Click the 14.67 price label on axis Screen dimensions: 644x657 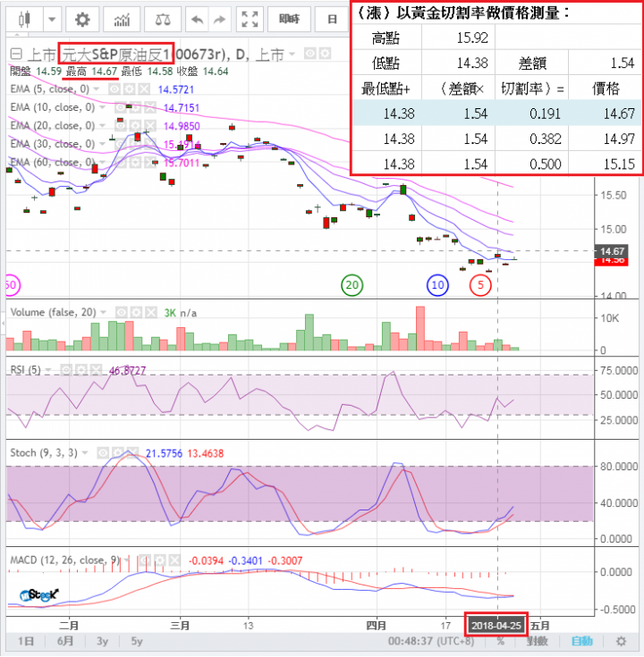click(x=612, y=251)
